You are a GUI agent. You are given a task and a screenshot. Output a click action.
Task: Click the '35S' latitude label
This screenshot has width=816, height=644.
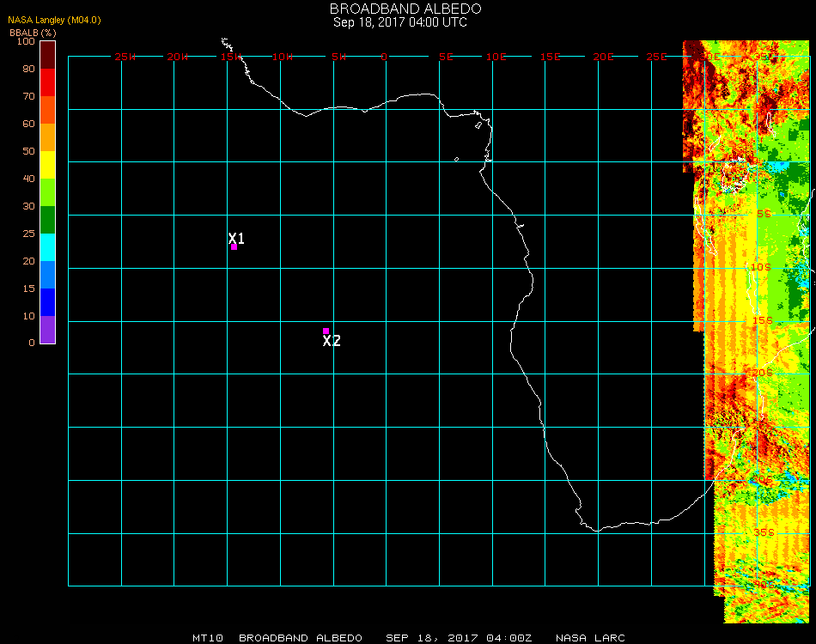pos(764,532)
